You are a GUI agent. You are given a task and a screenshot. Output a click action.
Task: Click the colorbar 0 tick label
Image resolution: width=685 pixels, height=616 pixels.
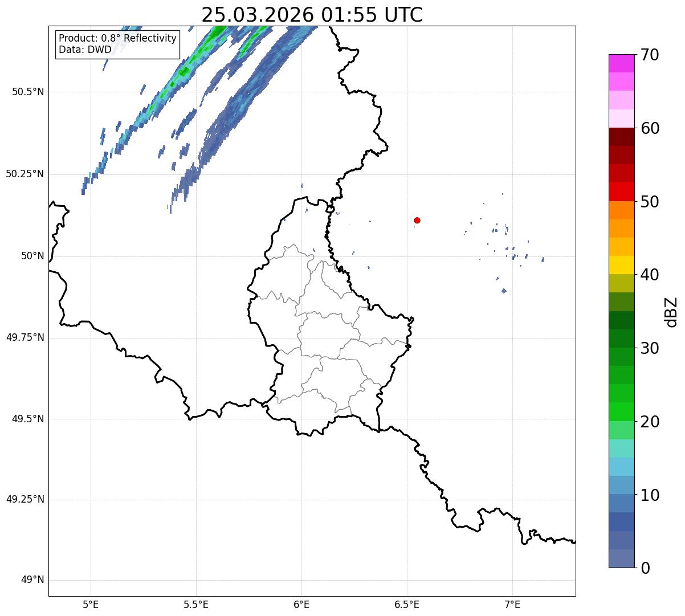[645, 568]
